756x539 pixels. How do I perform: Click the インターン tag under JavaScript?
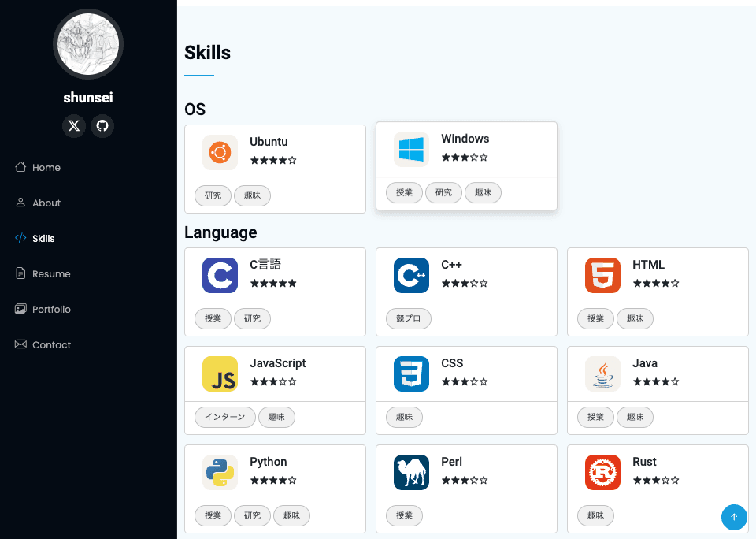point(225,418)
